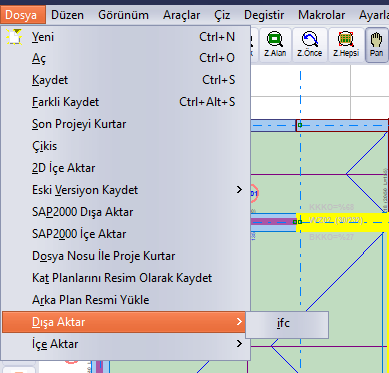The image size is (389, 373).
Task: Choose Farkli Kaydet menu entry
Action: click(x=126, y=102)
